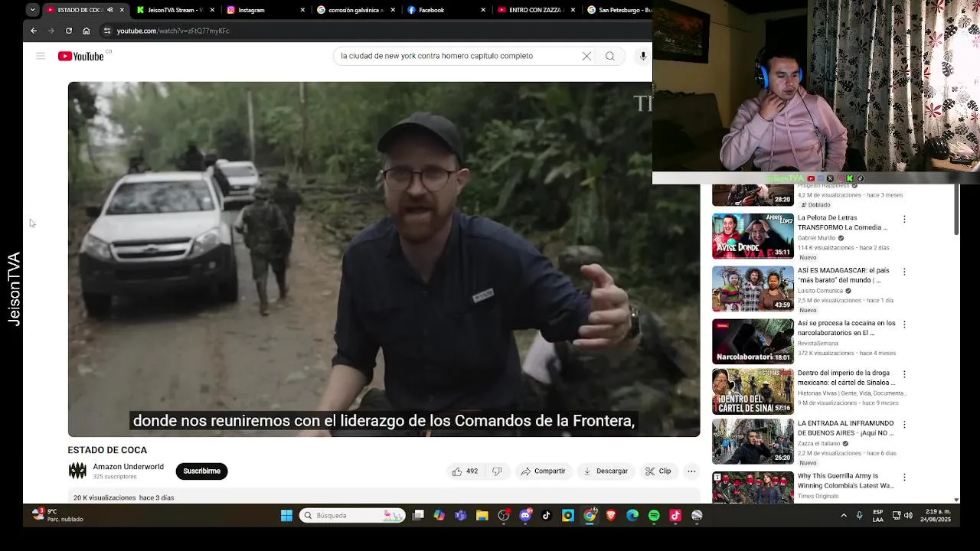Open La Pelota De Letras video thumbnail

coord(753,236)
